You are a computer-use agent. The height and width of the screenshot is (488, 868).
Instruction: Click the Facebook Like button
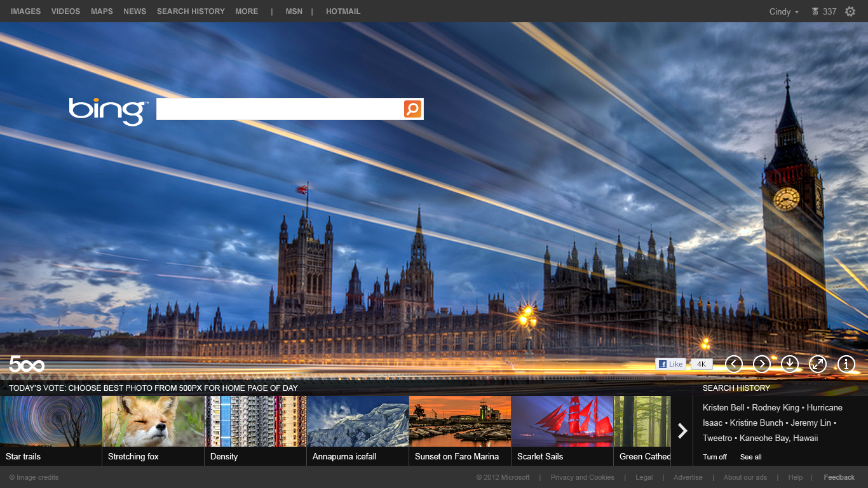(670, 364)
